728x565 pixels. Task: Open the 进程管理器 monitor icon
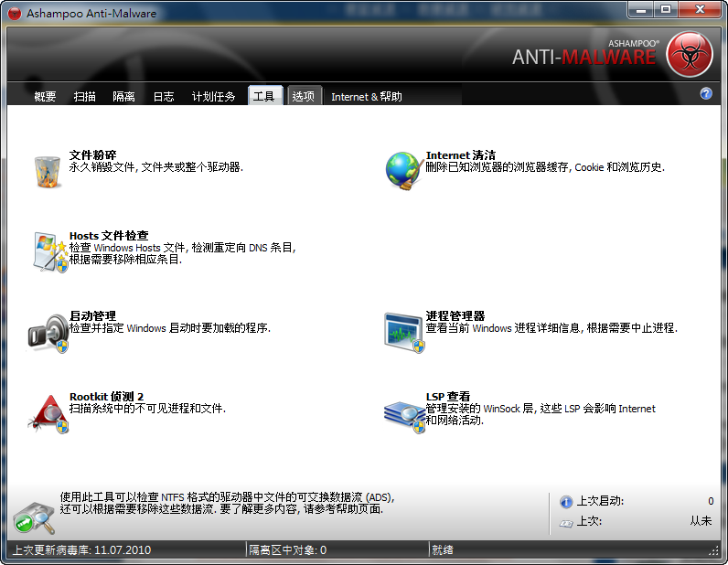click(404, 332)
